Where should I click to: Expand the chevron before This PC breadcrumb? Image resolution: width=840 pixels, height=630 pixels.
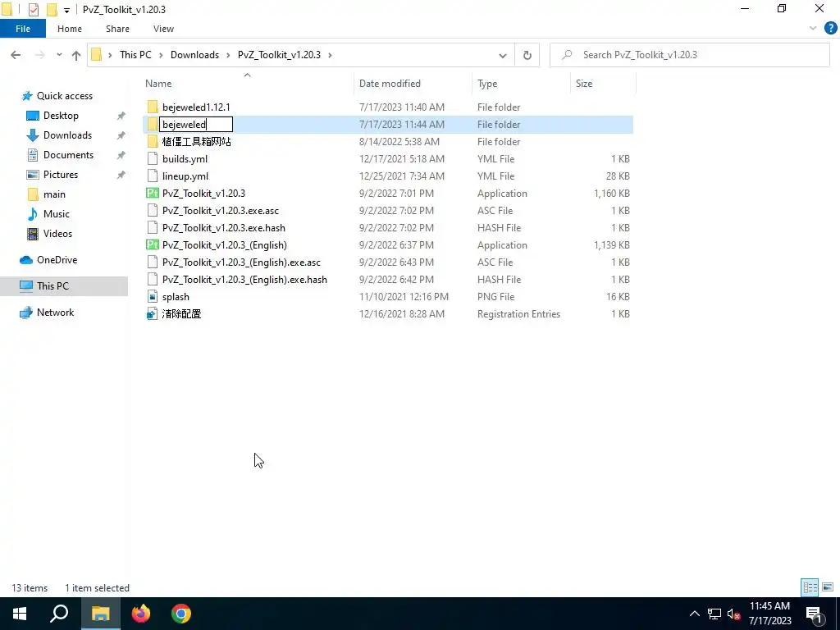tap(110, 55)
